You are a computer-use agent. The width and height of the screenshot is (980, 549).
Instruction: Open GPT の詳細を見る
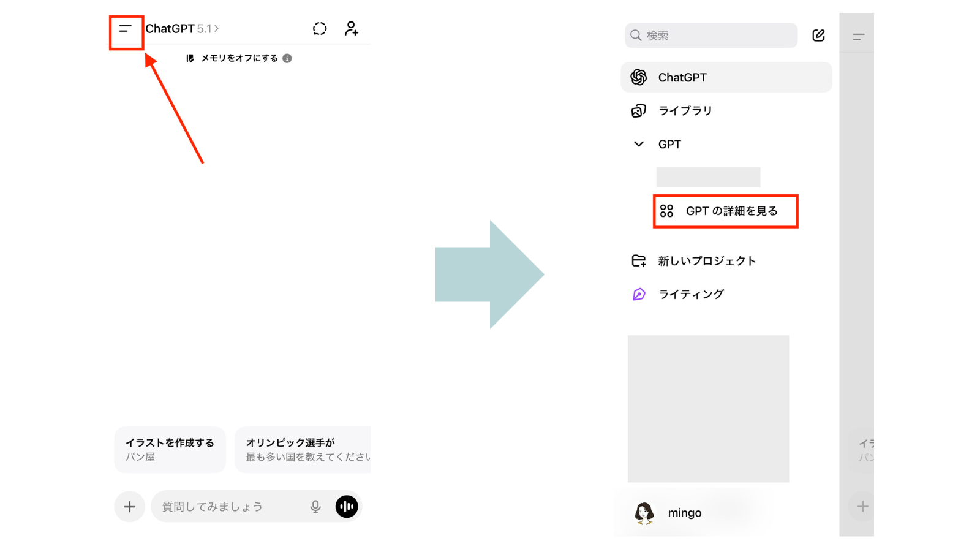(726, 211)
